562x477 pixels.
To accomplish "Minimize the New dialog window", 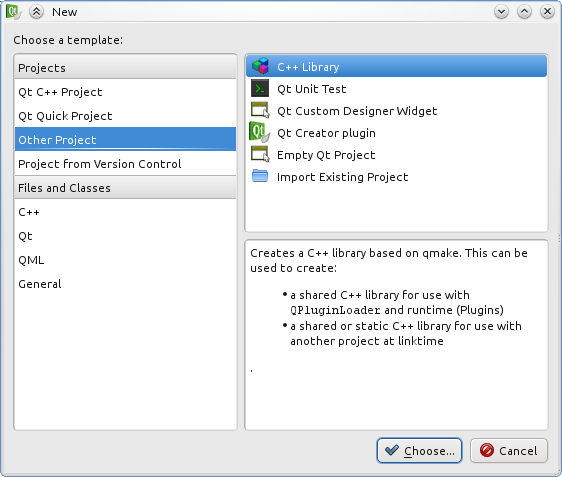I will 501,12.
